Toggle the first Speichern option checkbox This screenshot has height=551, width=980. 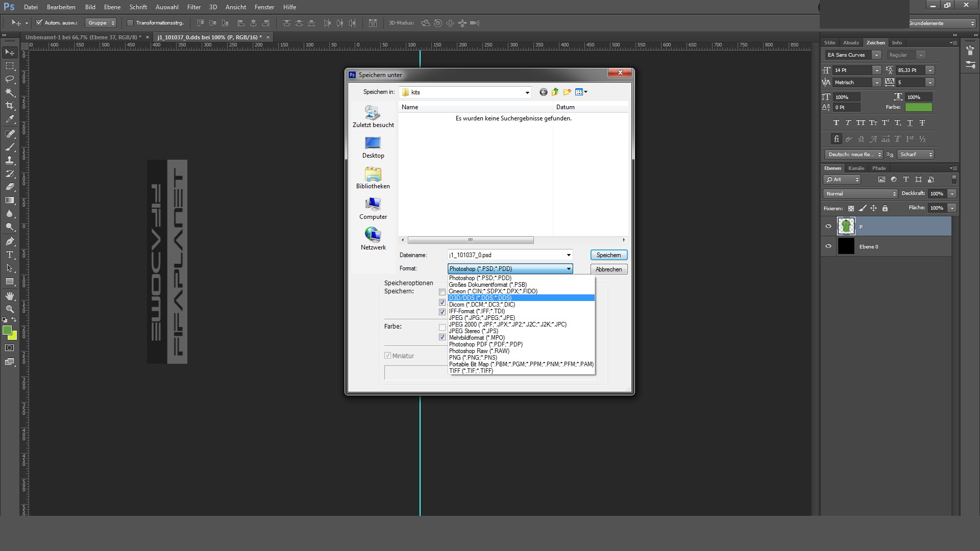point(443,292)
